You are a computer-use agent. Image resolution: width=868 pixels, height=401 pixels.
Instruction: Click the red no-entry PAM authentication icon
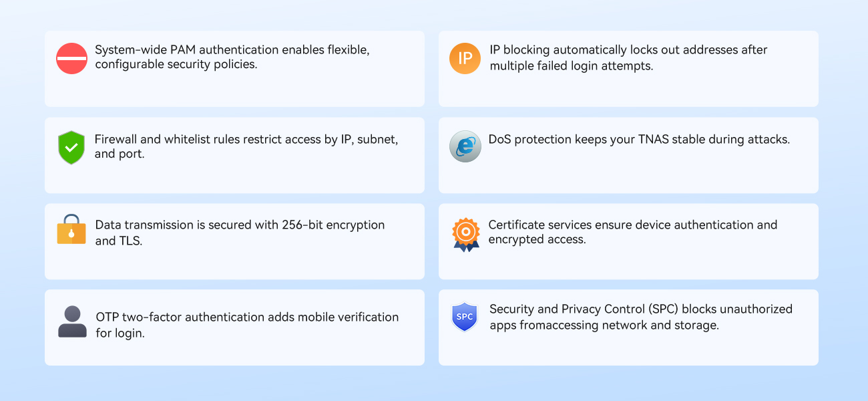71,58
